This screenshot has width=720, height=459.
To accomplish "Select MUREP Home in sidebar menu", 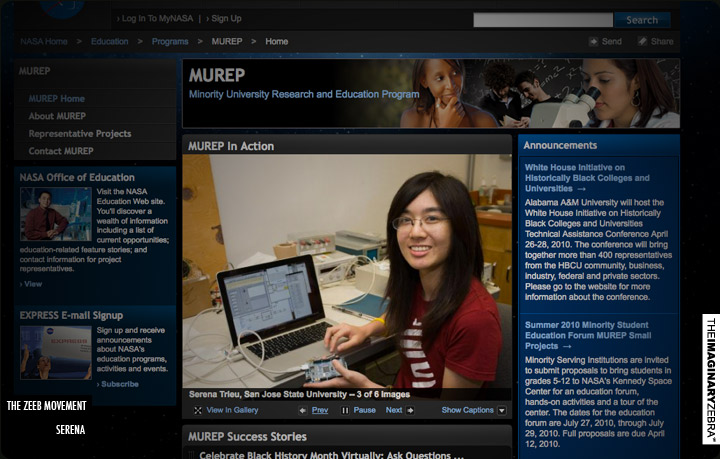I will coord(57,99).
